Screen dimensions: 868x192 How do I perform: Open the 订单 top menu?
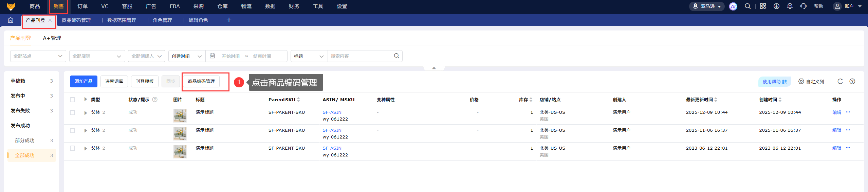[82, 6]
